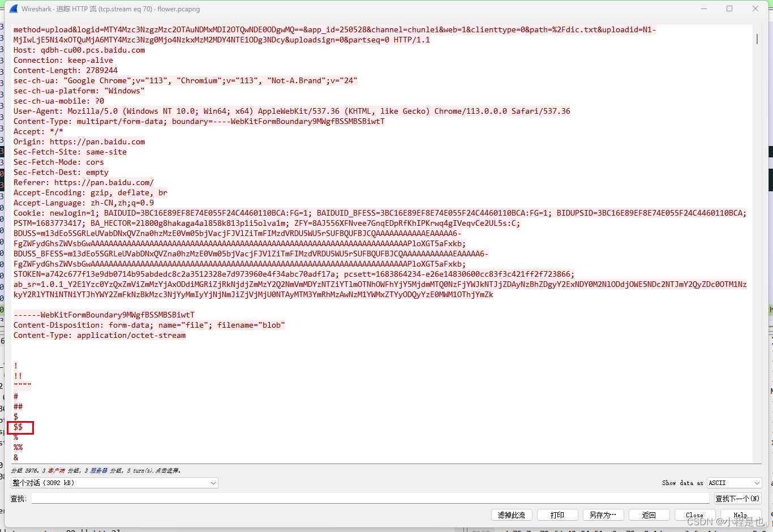Image resolution: width=773 pixels, height=532 pixels.
Task: Open the conversation selector dropdown (整个对话)
Action: (114, 483)
